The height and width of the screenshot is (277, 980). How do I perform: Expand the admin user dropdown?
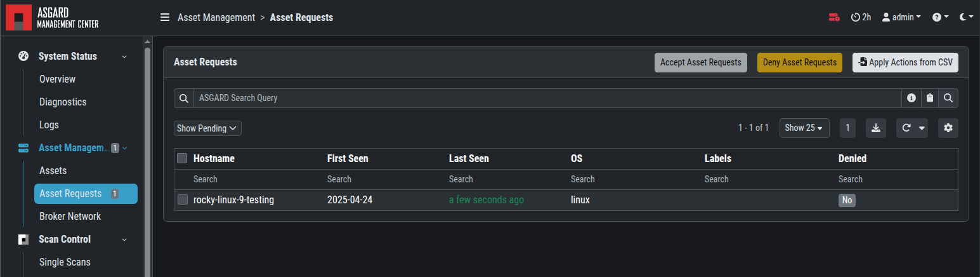point(901,18)
